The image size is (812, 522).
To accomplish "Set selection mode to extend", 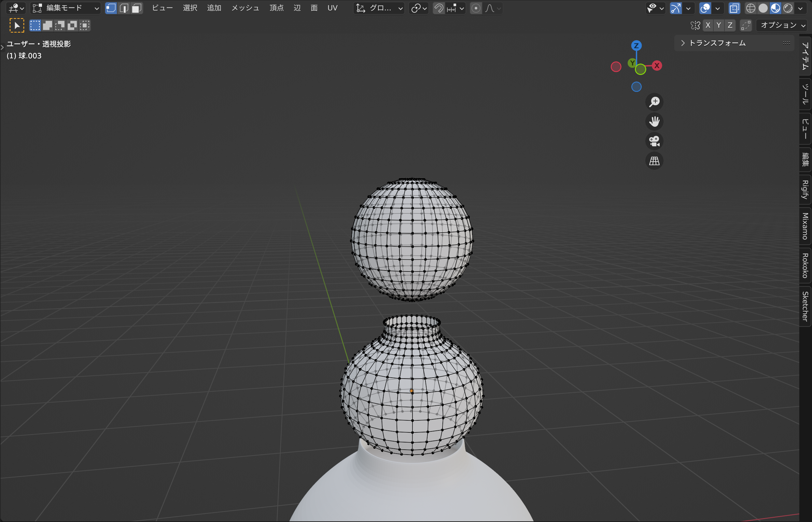I will 48,25.
